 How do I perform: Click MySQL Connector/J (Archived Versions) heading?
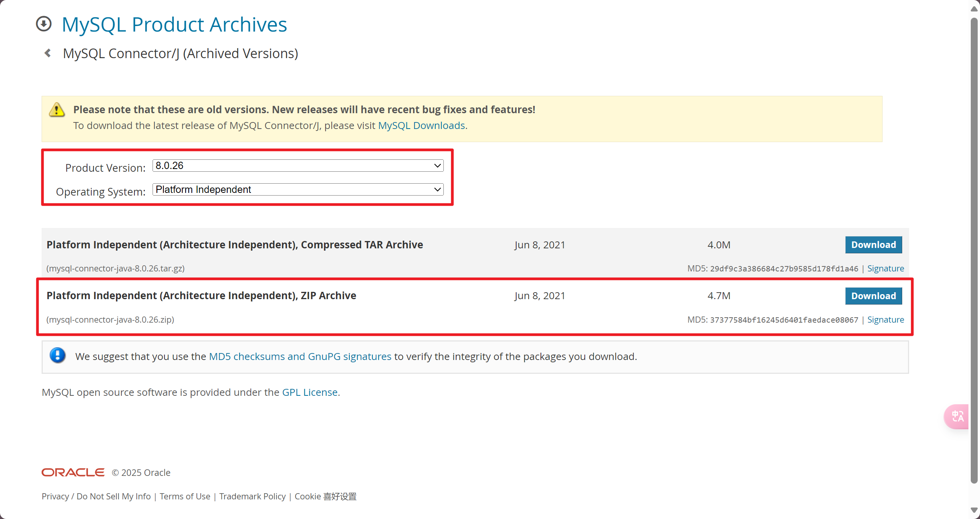point(181,54)
